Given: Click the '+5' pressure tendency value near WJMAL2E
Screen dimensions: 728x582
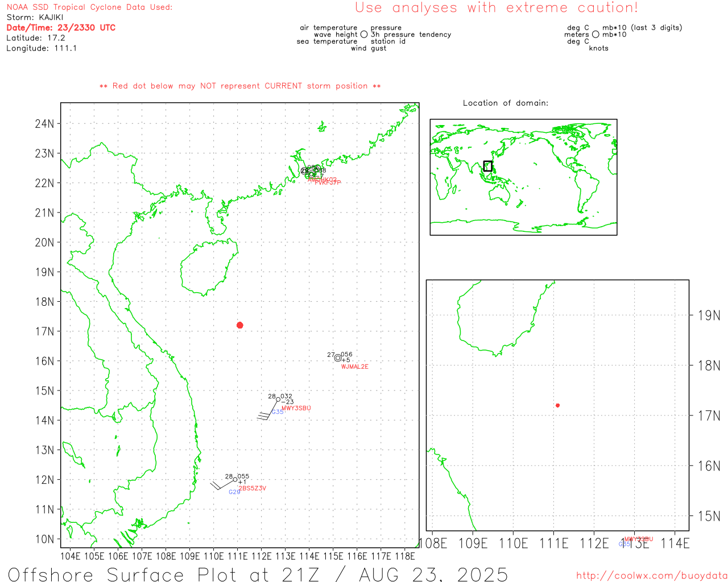Looking at the screenshot, I should tap(345, 360).
